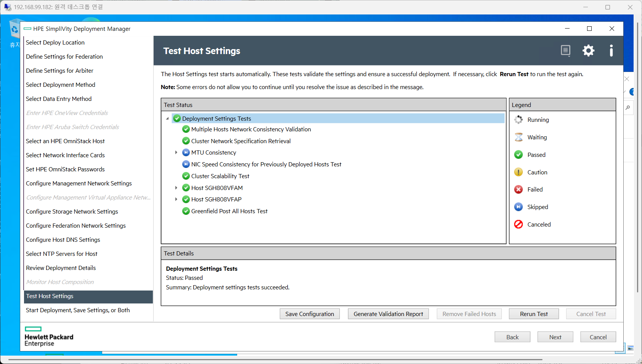Select Greenfield Post All Hosts Test row
The height and width of the screenshot is (364, 642).
[x=230, y=211]
